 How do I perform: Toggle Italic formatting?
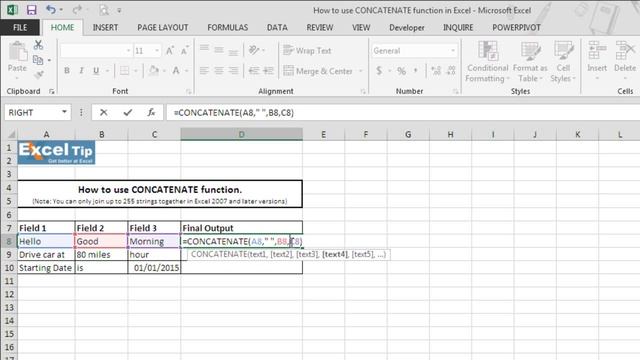82,71
